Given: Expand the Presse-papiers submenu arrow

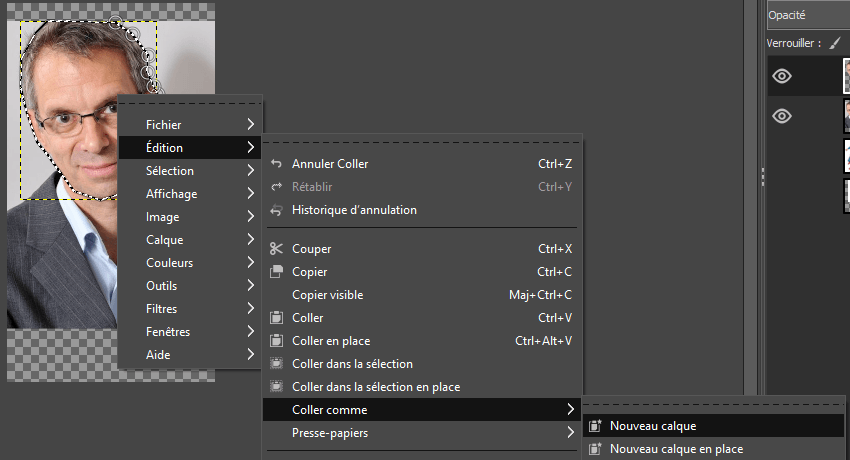Looking at the screenshot, I should pyautogui.click(x=570, y=432).
